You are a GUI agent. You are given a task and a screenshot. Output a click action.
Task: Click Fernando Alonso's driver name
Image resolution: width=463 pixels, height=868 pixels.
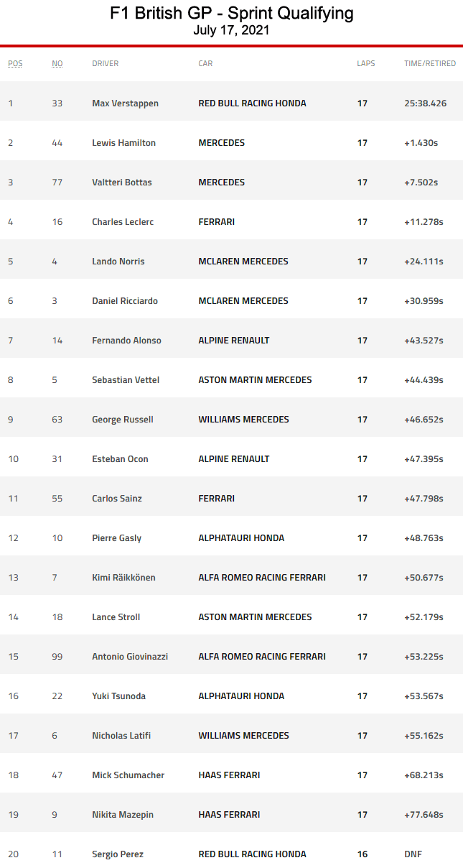(x=126, y=341)
